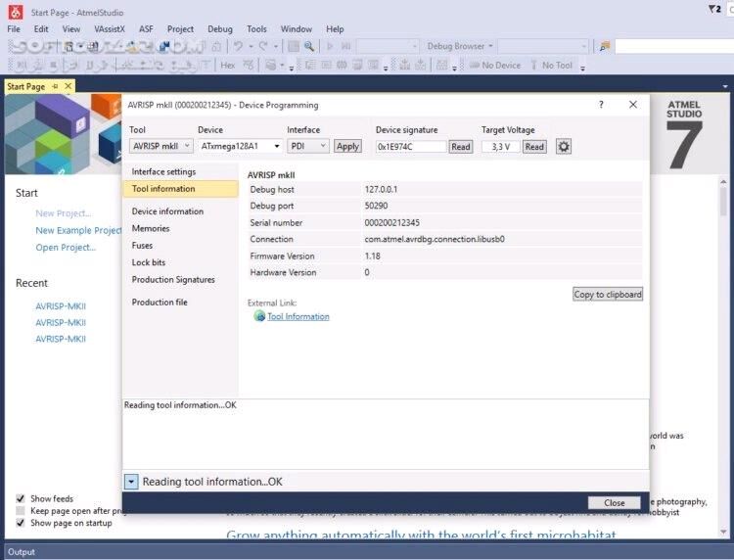Screen dimensions: 734x560
Task: Open the Debug menu
Action: click(220, 29)
